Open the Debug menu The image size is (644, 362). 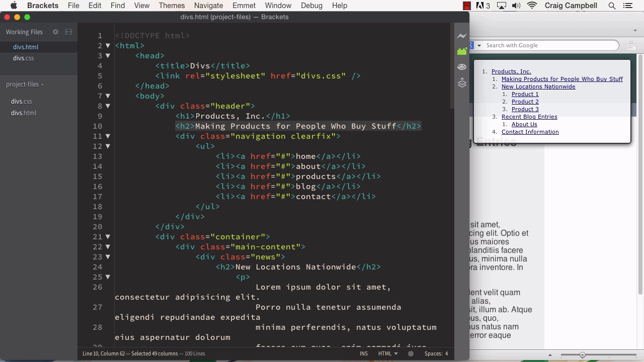[x=311, y=6]
